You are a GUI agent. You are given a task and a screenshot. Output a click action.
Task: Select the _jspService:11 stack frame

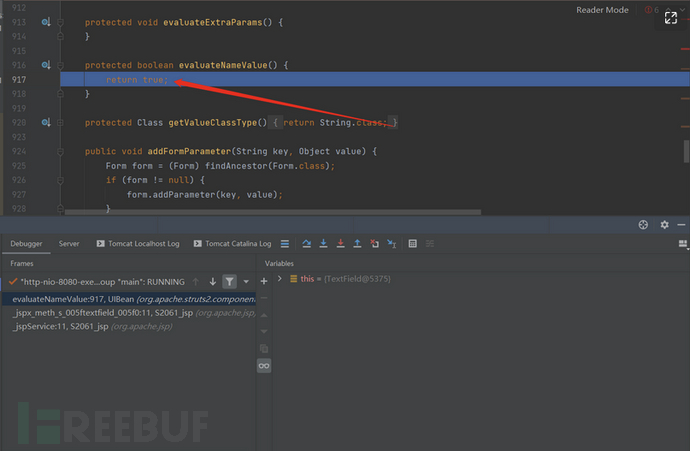[129, 326]
